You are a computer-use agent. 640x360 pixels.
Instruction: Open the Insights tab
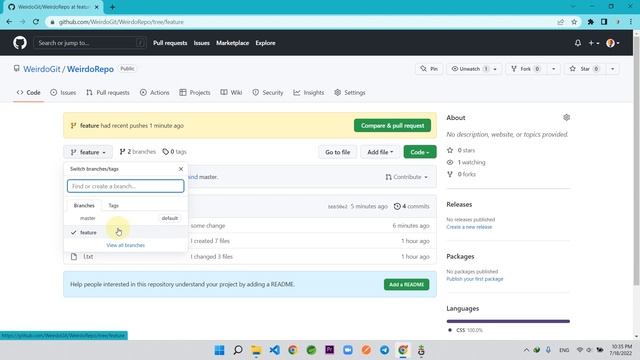click(x=309, y=93)
